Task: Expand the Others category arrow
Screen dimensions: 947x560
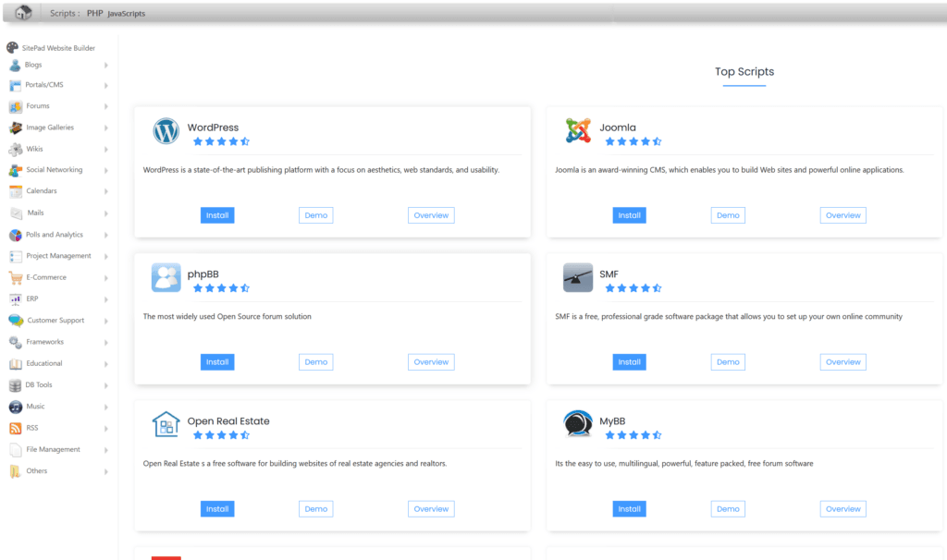Action: pyautogui.click(x=105, y=472)
